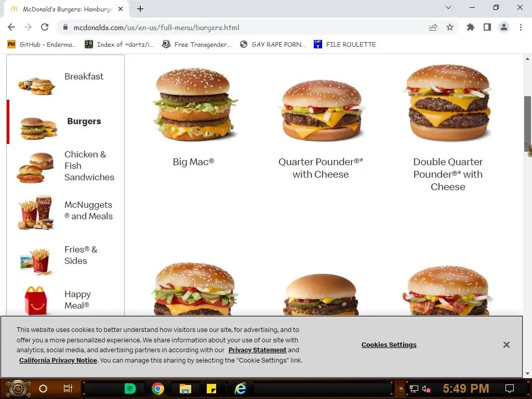This screenshot has width=532, height=399.
Task: Click the scrollbar down arrow
Action: pyautogui.click(x=528, y=374)
